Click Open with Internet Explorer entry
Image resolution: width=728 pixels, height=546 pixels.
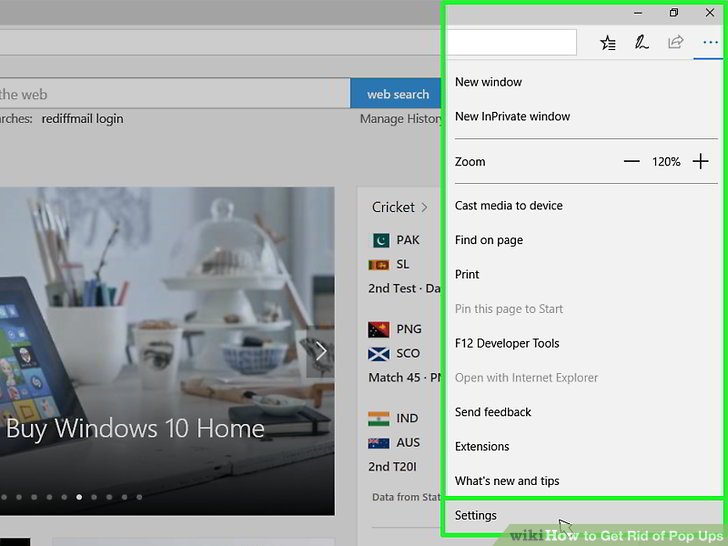[526, 377]
